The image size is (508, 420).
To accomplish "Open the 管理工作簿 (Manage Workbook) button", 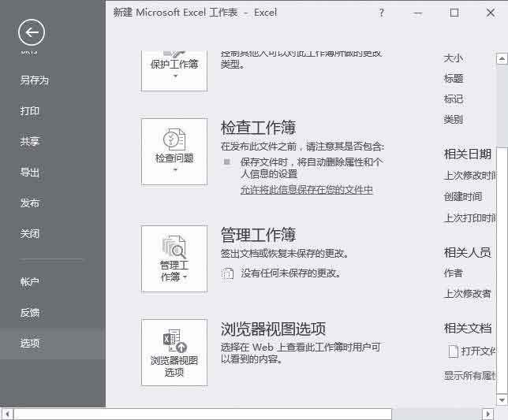I will 174,258.
